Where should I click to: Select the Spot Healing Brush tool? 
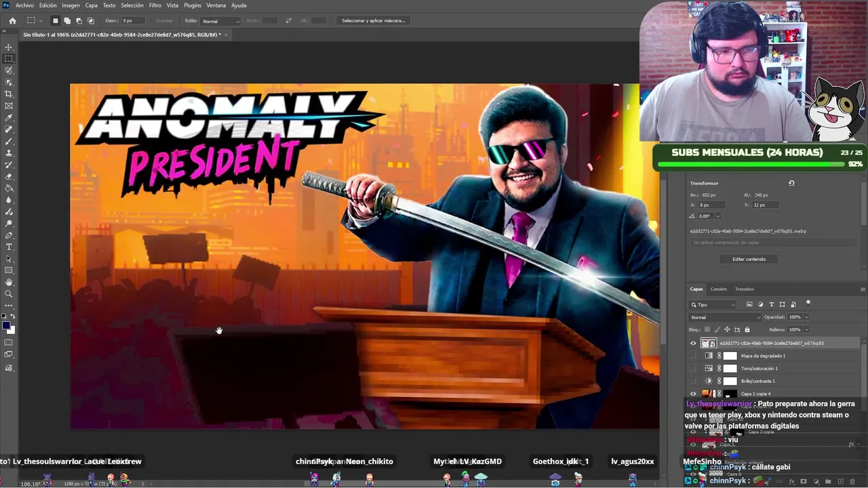coord(9,129)
